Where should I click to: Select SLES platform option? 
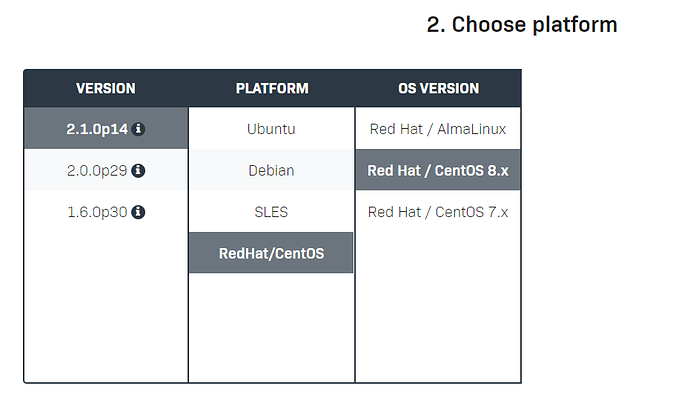pos(271,212)
